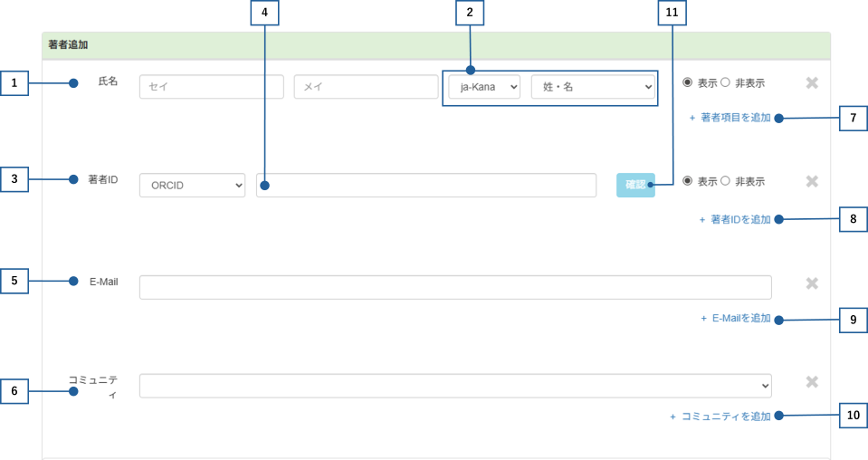Image resolution: width=868 pixels, height=460 pixels.
Task: Open the ORCID identifier type dropdown
Action: tap(192, 185)
